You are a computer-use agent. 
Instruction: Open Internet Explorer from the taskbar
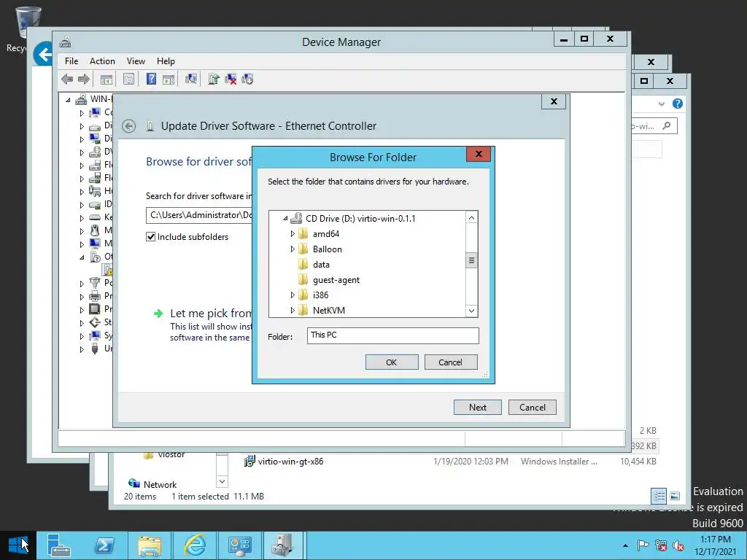click(x=195, y=545)
